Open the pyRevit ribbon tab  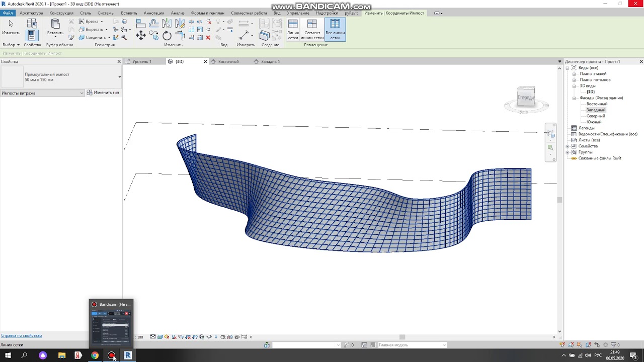351,13
